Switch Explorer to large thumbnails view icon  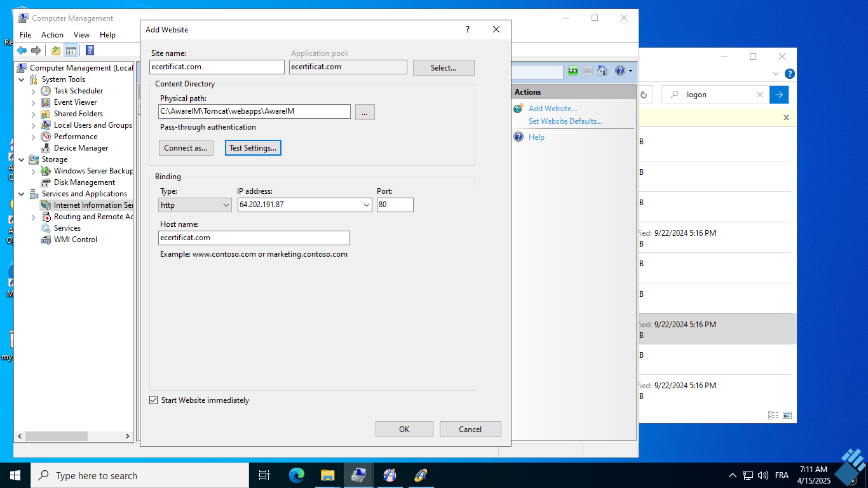[787, 416]
